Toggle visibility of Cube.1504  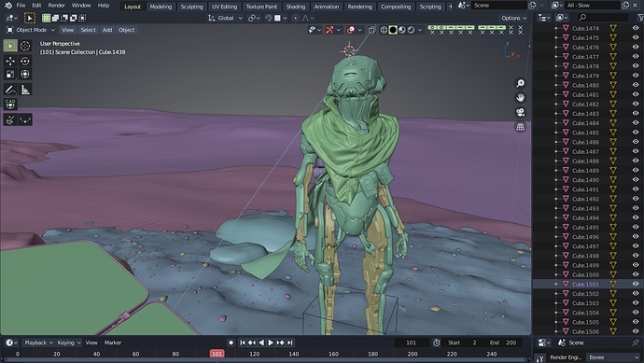coord(636,313)
